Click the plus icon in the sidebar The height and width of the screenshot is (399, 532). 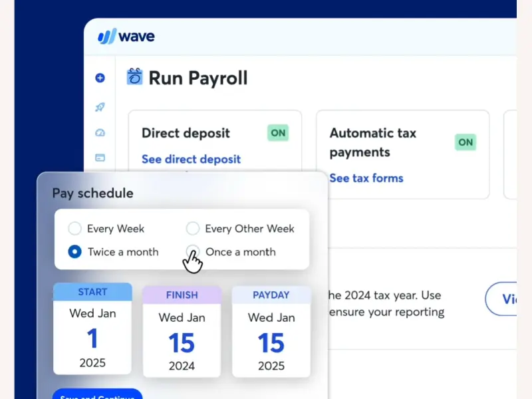click(100, 78)
